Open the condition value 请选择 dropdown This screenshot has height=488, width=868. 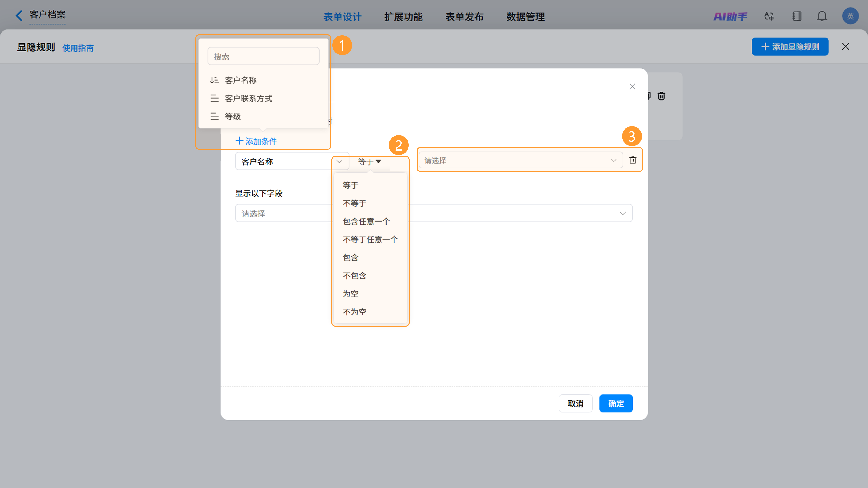(521, 160)
